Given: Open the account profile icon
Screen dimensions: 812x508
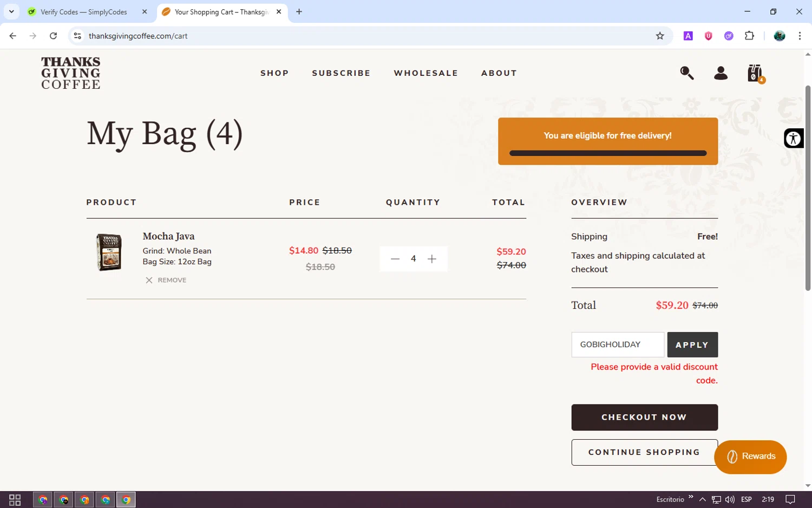Looking at the screenshot, I should [721, 73].
